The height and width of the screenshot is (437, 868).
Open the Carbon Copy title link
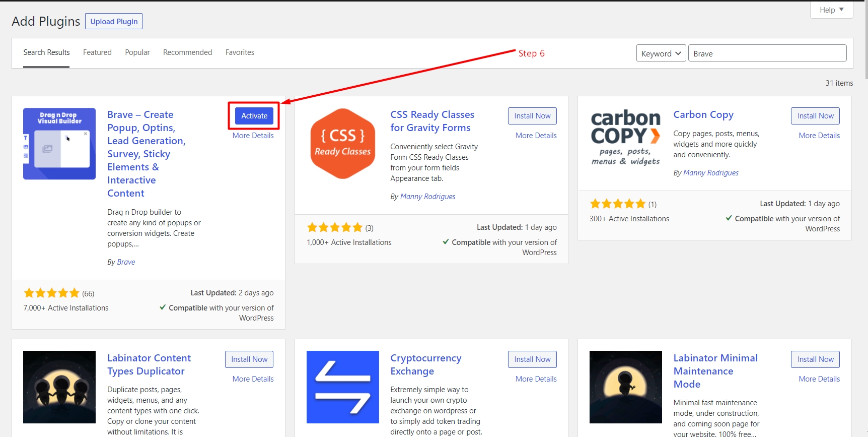(x=703, y=114)
